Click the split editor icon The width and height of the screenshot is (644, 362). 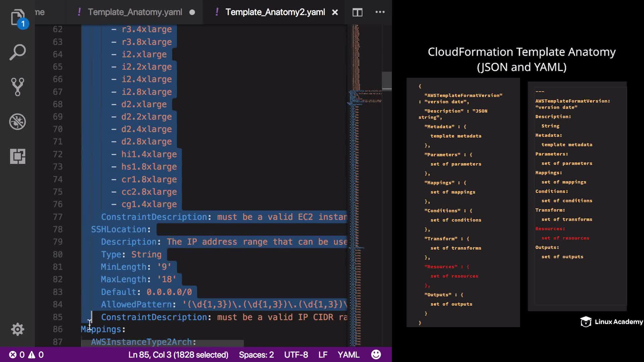(x=357, y=12)
